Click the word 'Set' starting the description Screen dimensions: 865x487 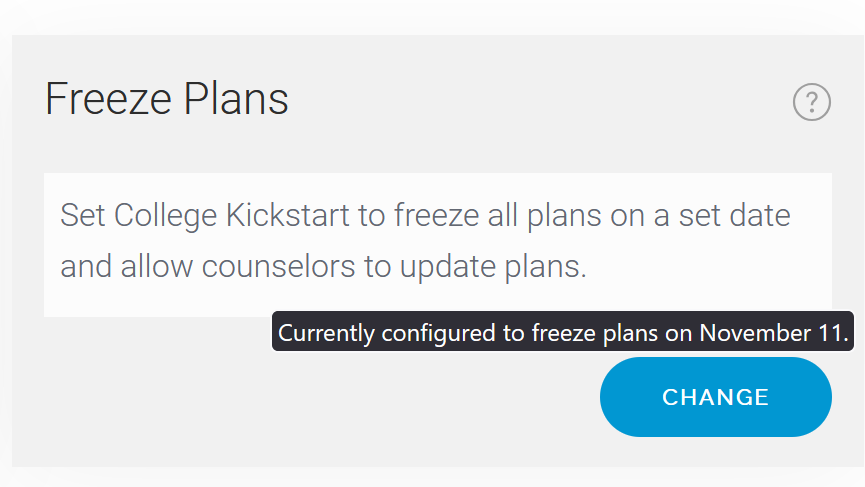pyautogui.click(x=83, y=215)
